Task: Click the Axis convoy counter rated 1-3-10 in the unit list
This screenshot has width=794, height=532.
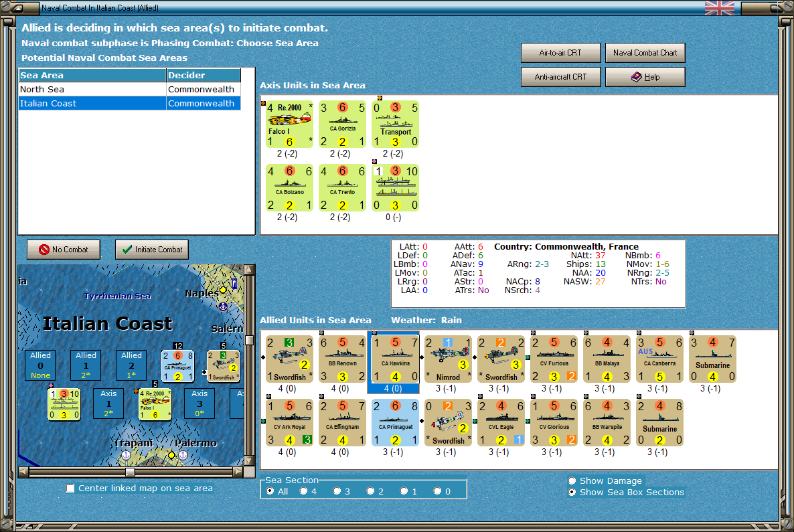Action: 395,187
